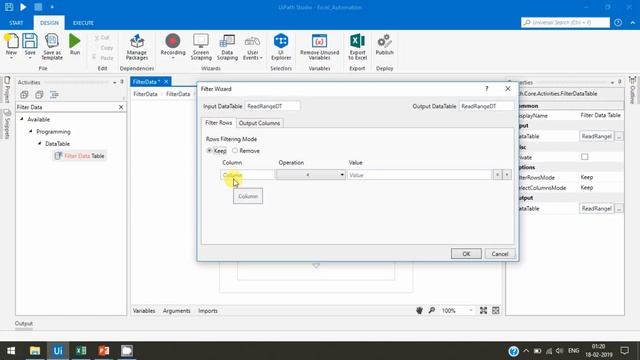Click the Output DataTable field

(x=486, y=106)
